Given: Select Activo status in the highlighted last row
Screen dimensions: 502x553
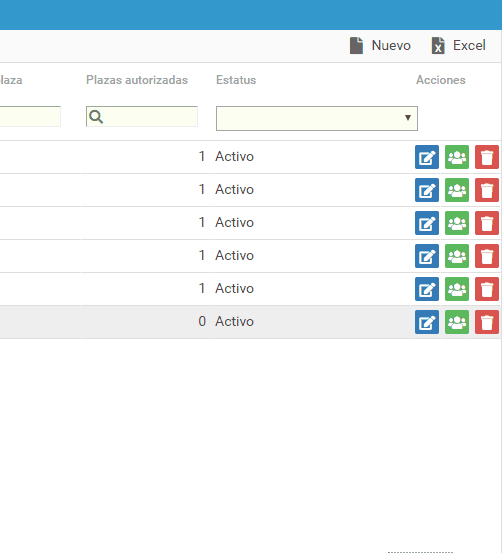Looking at the screenshot, I should (x=235, y=321).
